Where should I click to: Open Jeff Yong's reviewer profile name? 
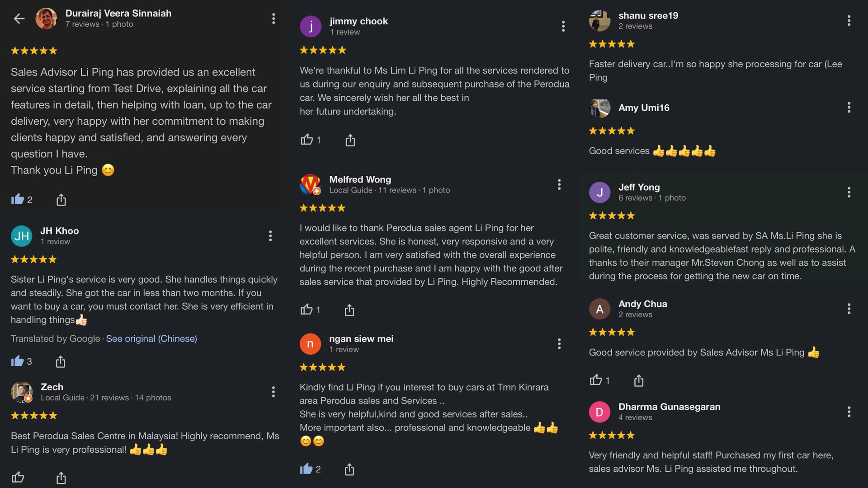(x=639, y=187)
